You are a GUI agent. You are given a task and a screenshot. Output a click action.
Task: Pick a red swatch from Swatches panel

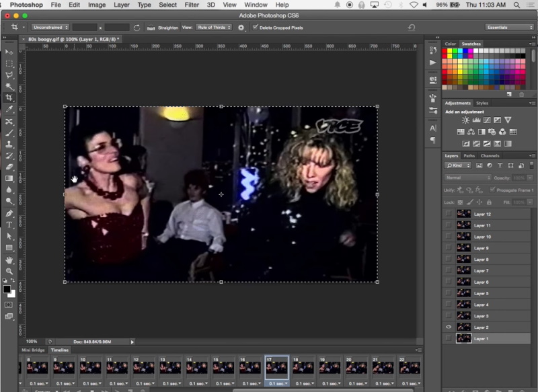445,51
